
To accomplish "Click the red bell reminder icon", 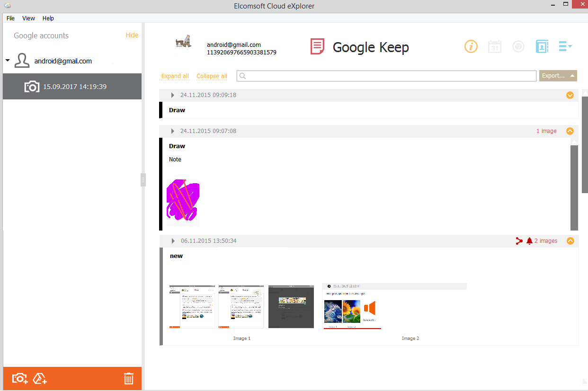I will pos(529,241).
